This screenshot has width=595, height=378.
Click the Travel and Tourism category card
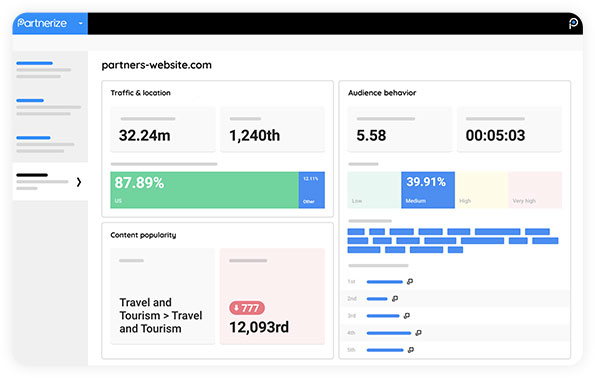(x=162, y=296)
